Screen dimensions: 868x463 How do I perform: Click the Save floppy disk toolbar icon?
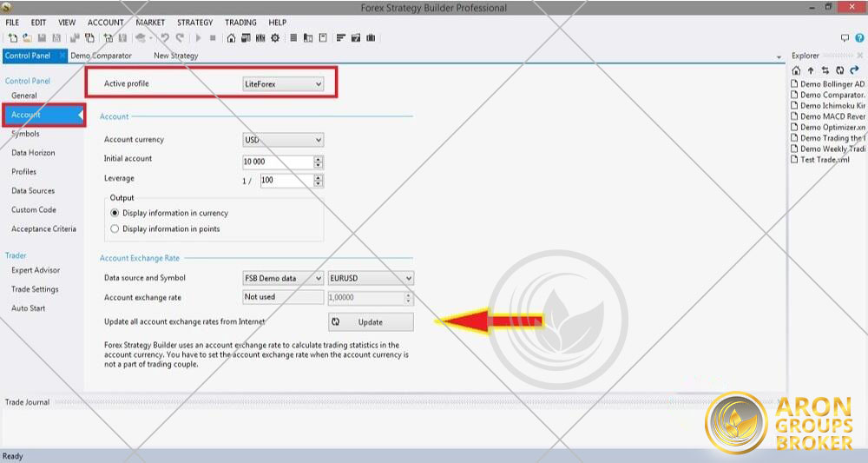[x=42, y=37]
